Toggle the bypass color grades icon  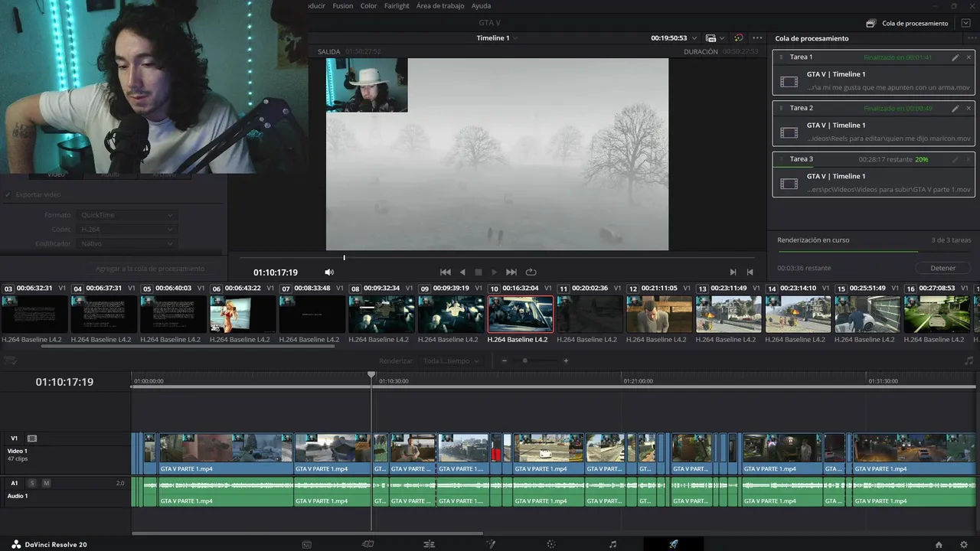click(x=738, y=37)
